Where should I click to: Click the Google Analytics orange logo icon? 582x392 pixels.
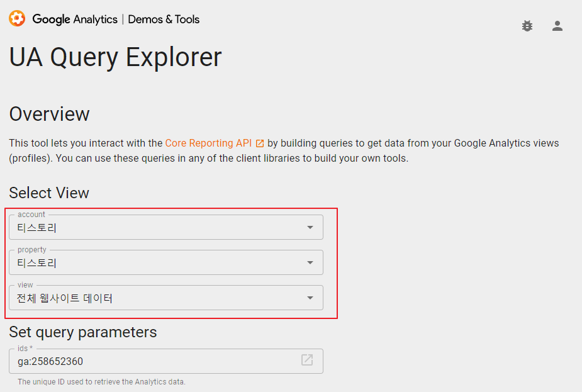[17, 18]
